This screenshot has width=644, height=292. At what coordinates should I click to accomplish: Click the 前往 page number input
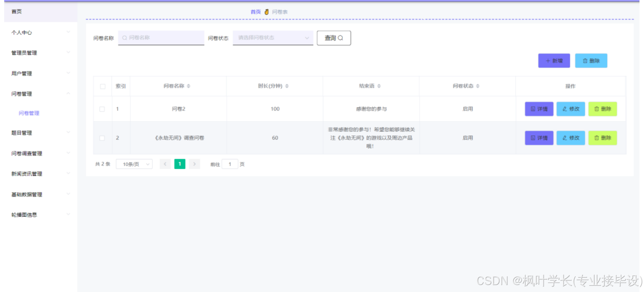230,164
